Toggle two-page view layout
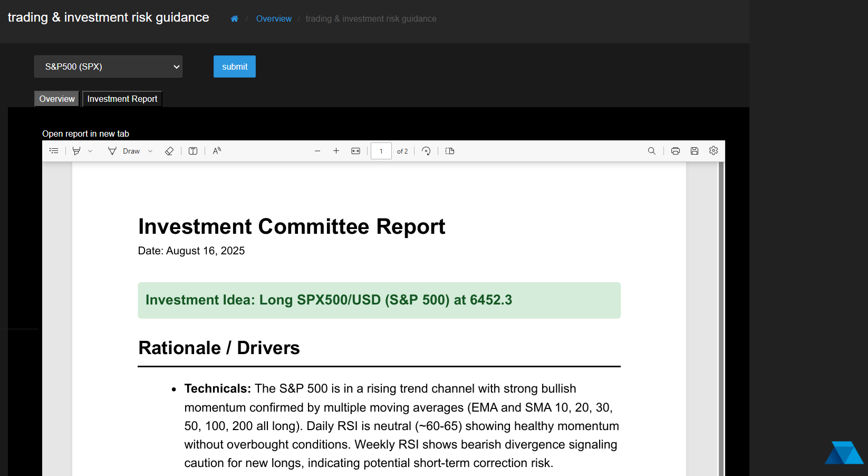This screenshot has height=476, width=868. (449, 151)
